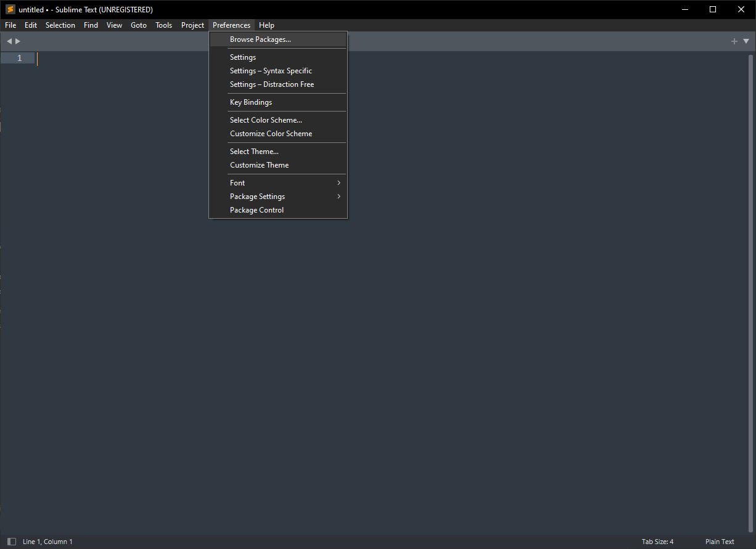The width and height of the screenshot is (756, 549).
Task: Open Settings – Distraction Free
Action: click(x=278, y=84)
